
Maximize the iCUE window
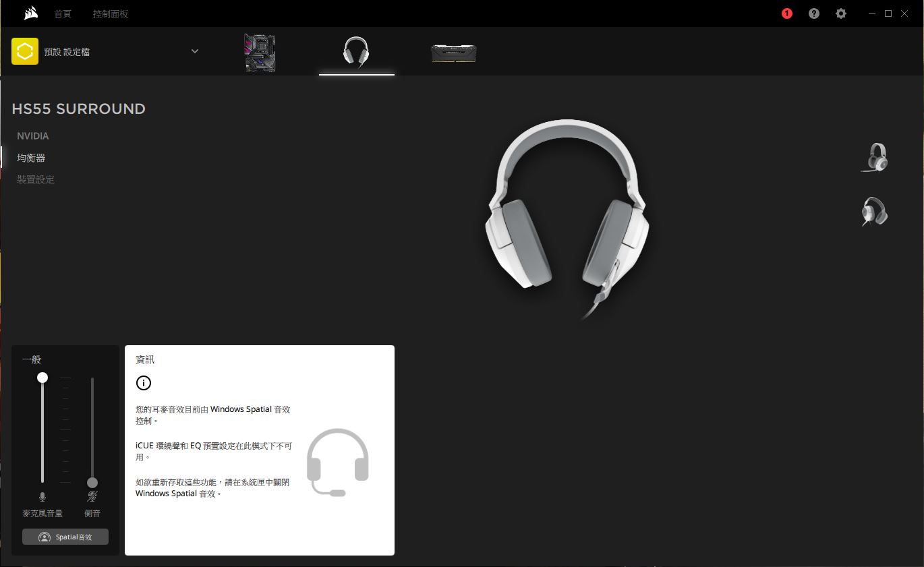[888, 13]
